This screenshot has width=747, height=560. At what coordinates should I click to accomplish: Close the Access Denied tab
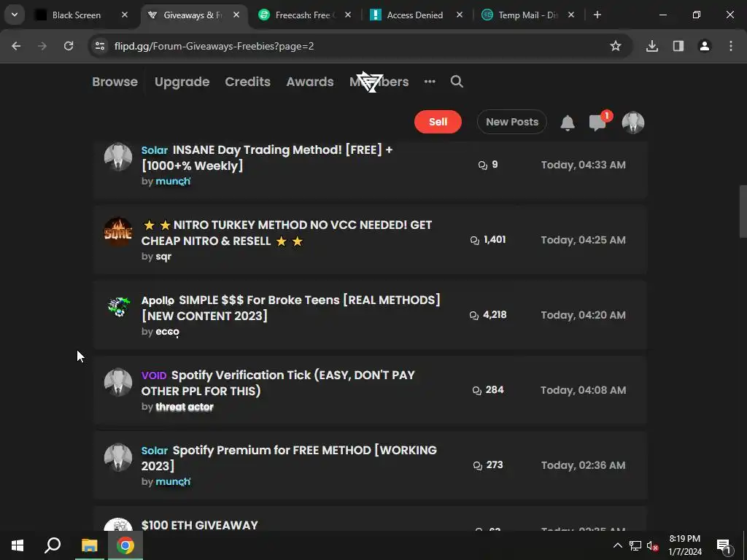(460, 15)
